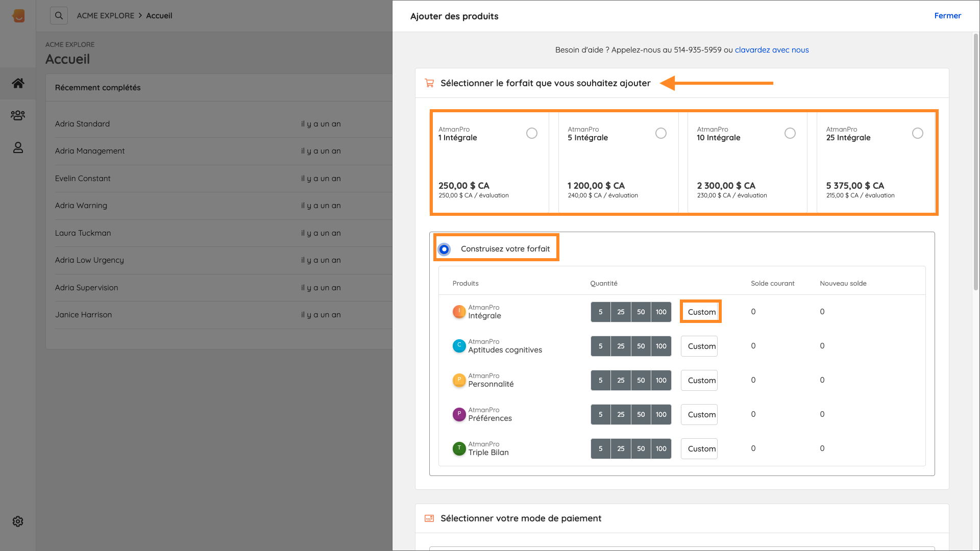Select the 1 Intégrale package radio
Screen dimensions: 980x551
[x=532, y=133]
